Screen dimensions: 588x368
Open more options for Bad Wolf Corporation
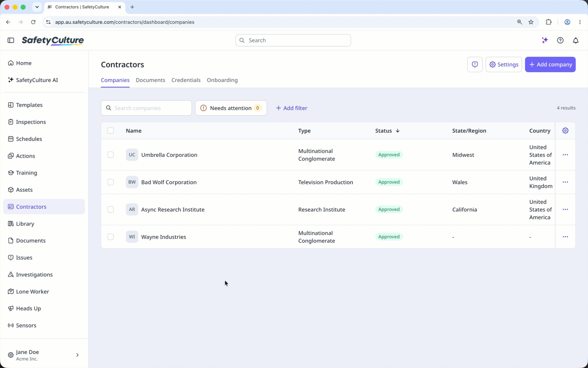565,182
